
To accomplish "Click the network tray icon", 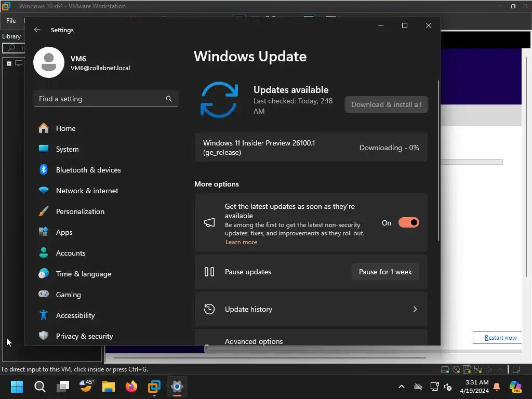I will click(x=434, y=387).
